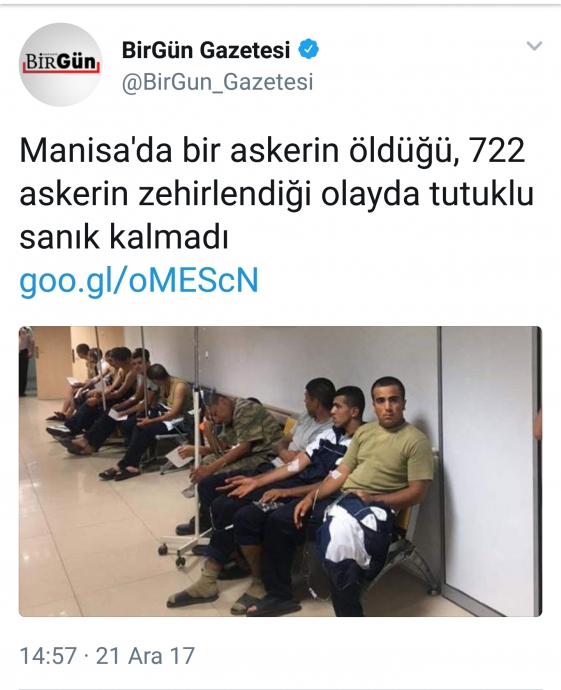This screenshot has height=690, width=561.
Task: Click the red BirGün logo text
Action: (x=61, y=62)
